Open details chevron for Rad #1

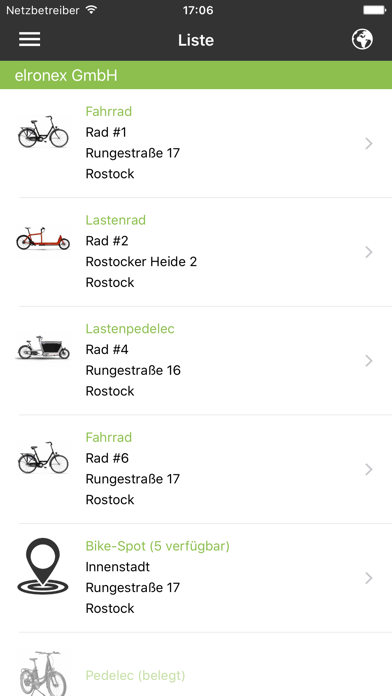368,143
